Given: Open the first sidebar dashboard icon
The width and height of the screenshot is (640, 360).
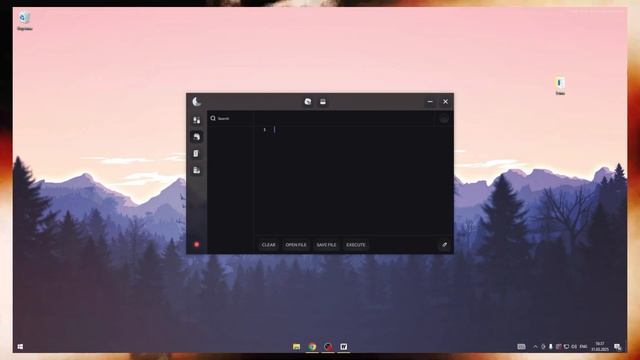Looking at the screenshot, I should click(x=197, y=120).
